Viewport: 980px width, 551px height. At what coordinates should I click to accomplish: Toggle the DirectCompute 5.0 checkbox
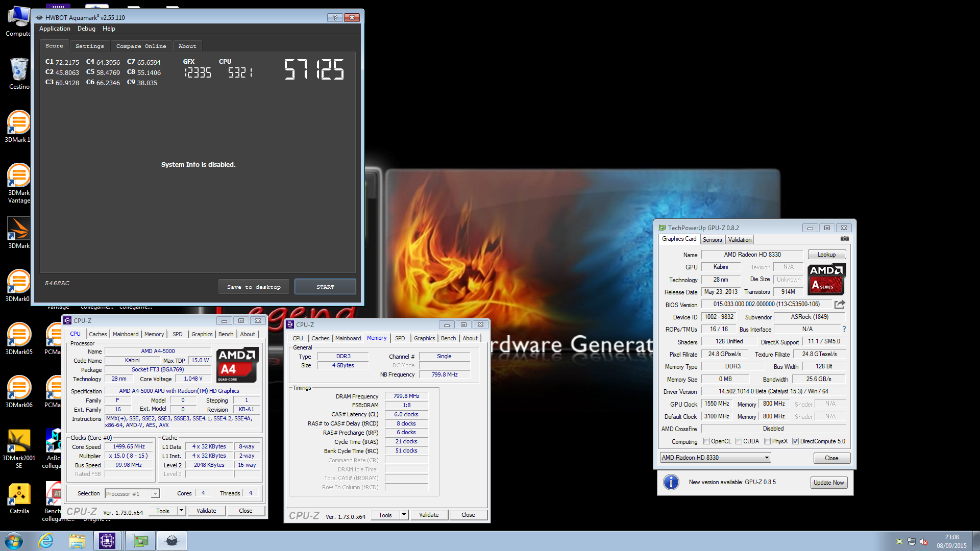coord(795,441)
